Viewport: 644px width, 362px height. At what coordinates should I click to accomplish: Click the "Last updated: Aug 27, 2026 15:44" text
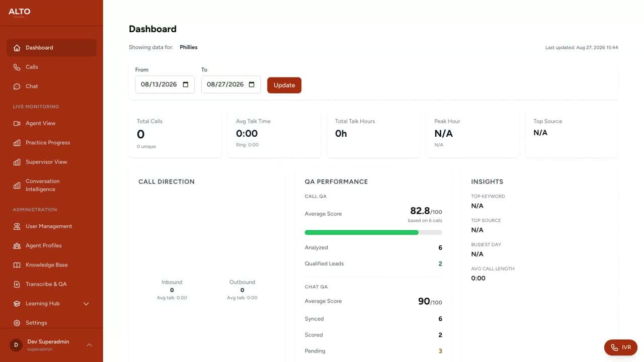click(x=582, y=48)
